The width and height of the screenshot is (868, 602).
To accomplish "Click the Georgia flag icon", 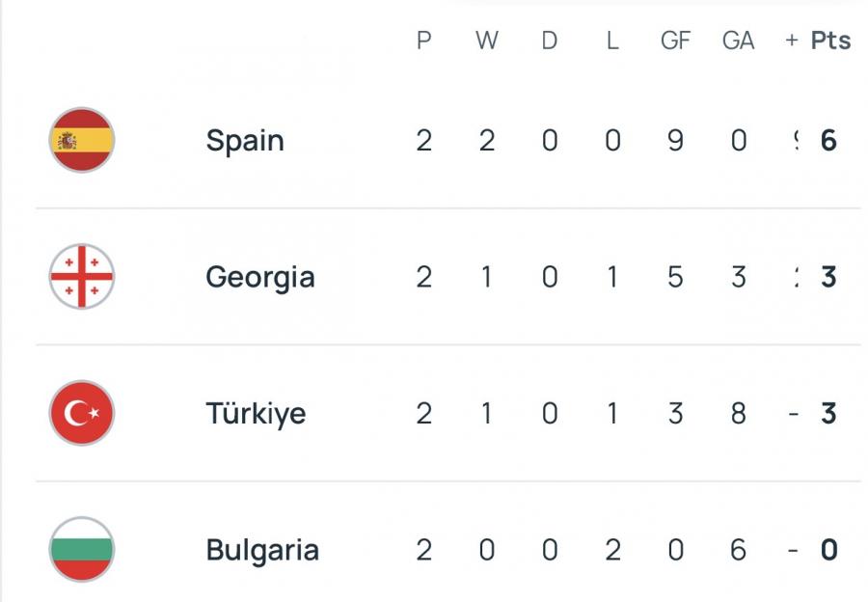I will tap(82, 277).
